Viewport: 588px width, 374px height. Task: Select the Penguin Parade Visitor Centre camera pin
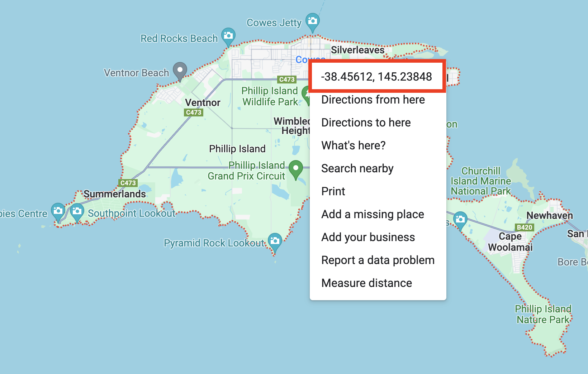(58, 212)
